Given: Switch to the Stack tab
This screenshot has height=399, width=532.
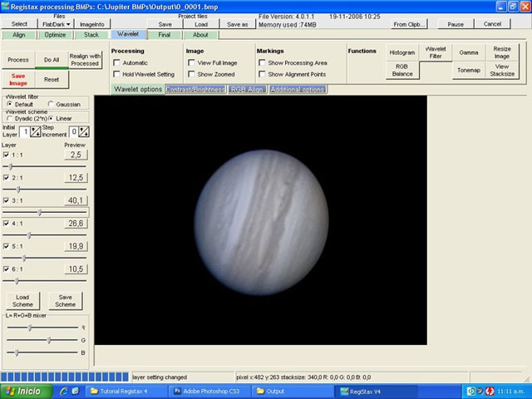Looking at the screenshot, I should click(x=91, y=35).
